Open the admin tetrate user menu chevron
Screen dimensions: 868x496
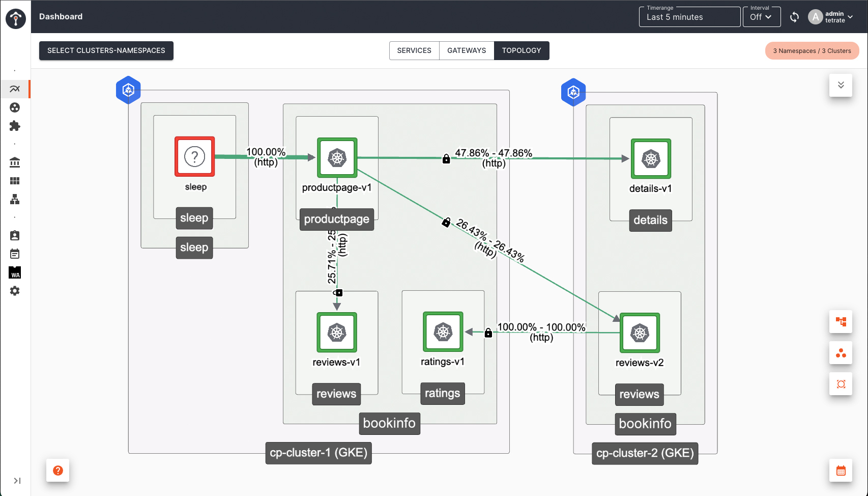[850, 17]
